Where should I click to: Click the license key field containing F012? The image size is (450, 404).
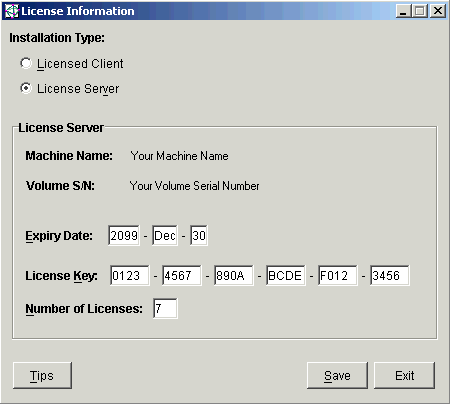[338, 275]
